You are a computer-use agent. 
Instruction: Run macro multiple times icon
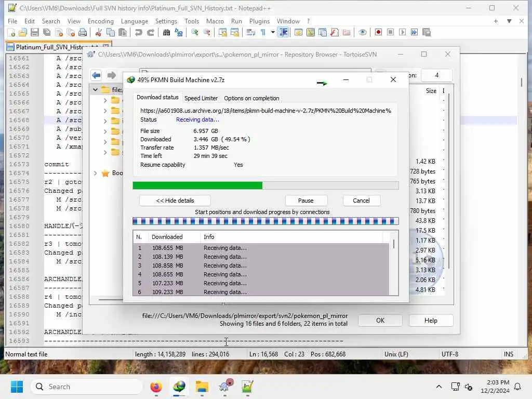coord(414,33)
